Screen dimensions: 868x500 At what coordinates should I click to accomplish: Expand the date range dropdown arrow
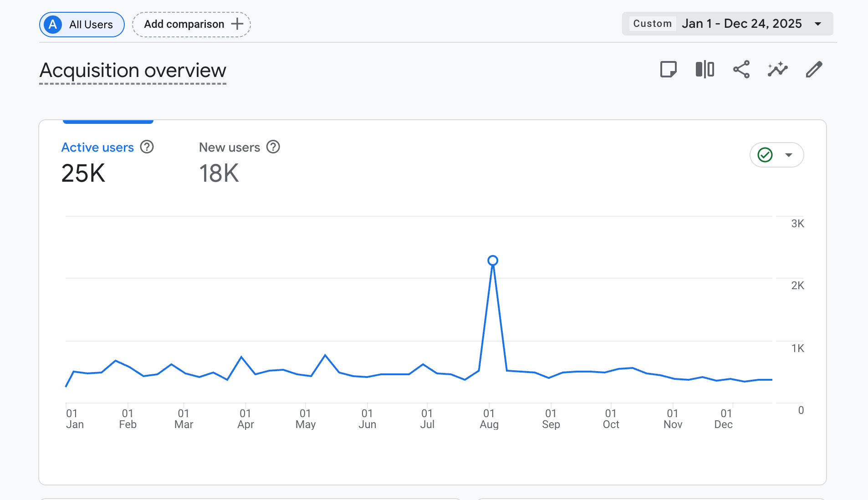(818, 24)
